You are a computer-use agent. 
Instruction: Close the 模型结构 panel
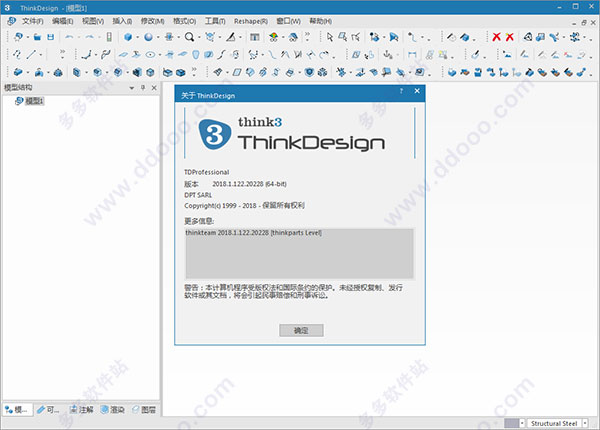(154, 88)
